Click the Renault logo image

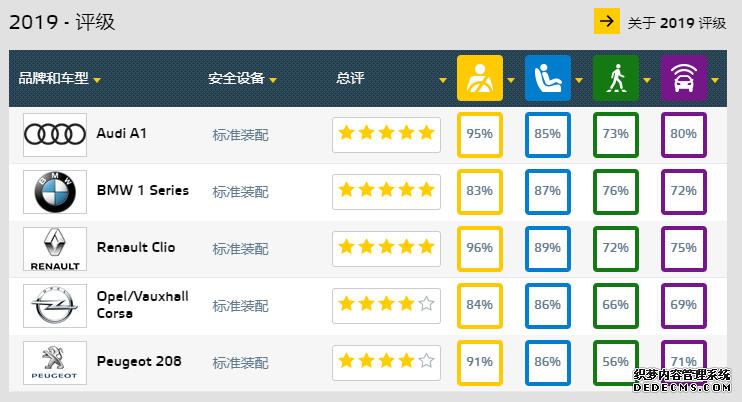click(55, 249)
